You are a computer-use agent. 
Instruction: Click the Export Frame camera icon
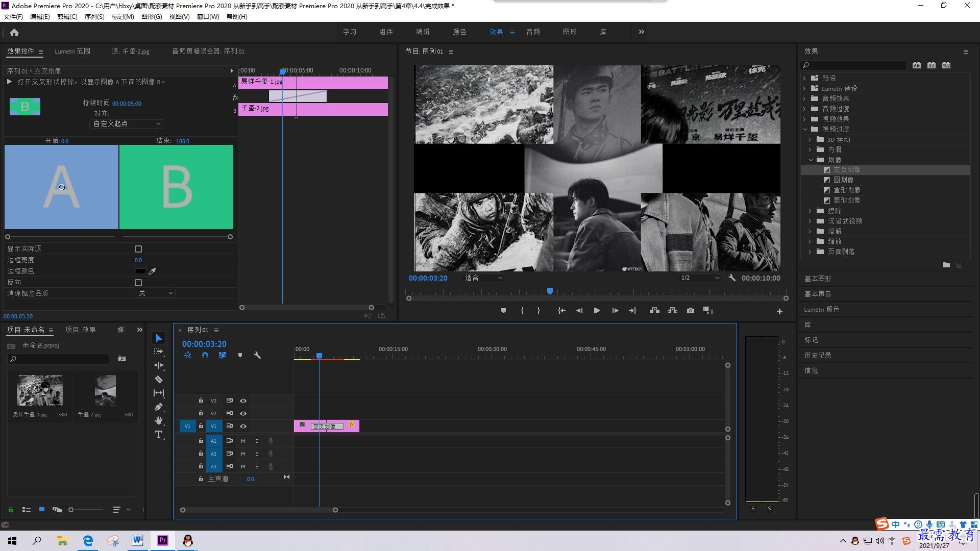pos(691,311)
